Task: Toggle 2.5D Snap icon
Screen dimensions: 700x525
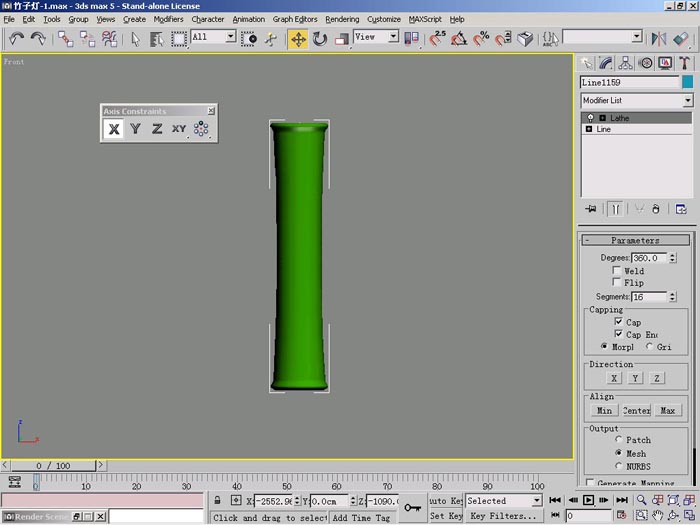Action: point(438,39)
